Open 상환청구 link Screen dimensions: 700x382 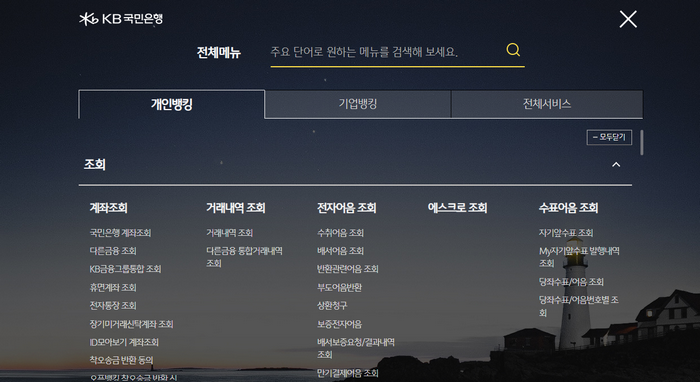coord(332,306)
